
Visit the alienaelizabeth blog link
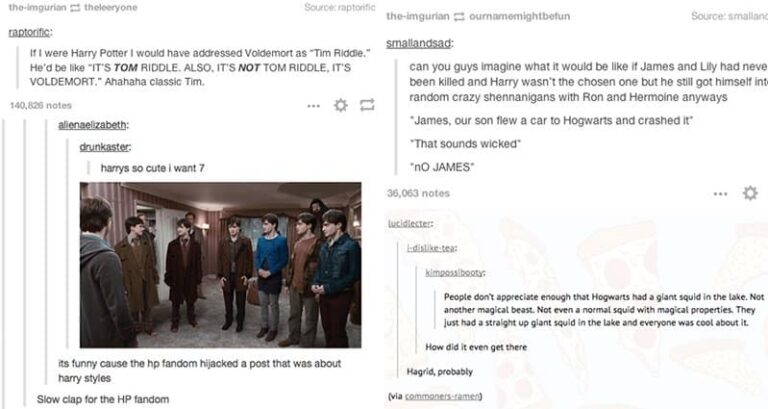point(92,125)
